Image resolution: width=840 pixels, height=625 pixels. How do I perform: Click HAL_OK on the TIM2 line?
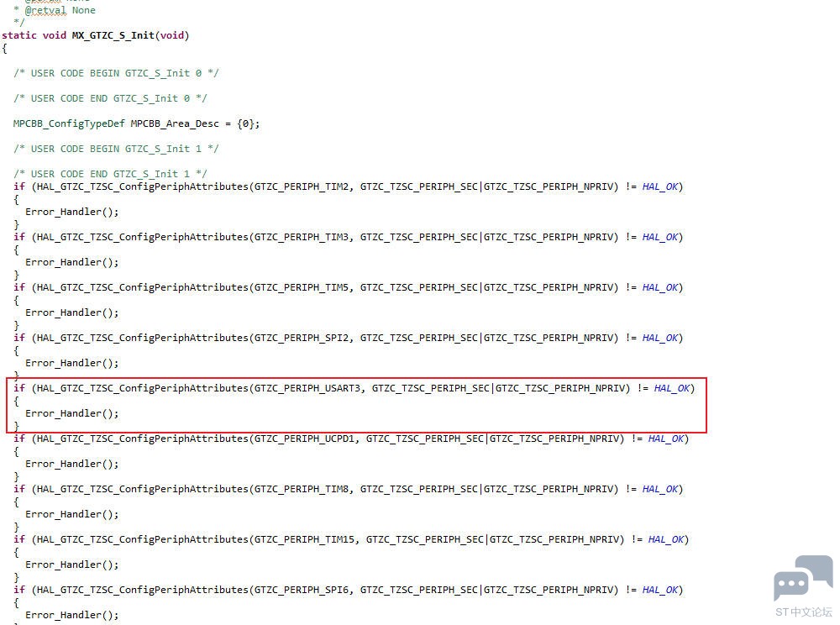660,186
